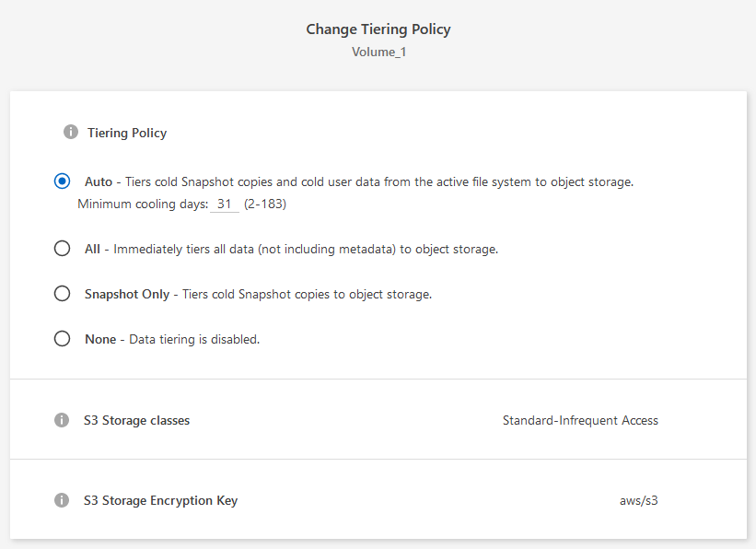Select the Auto tiering radio button
This screenshot has width=756, height=549.
pyautogui.click(x=63, y=181)
